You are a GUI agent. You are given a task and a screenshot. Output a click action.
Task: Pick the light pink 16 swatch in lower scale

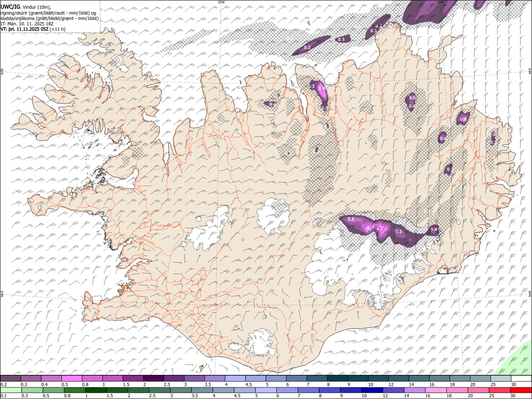pos(435,390)
